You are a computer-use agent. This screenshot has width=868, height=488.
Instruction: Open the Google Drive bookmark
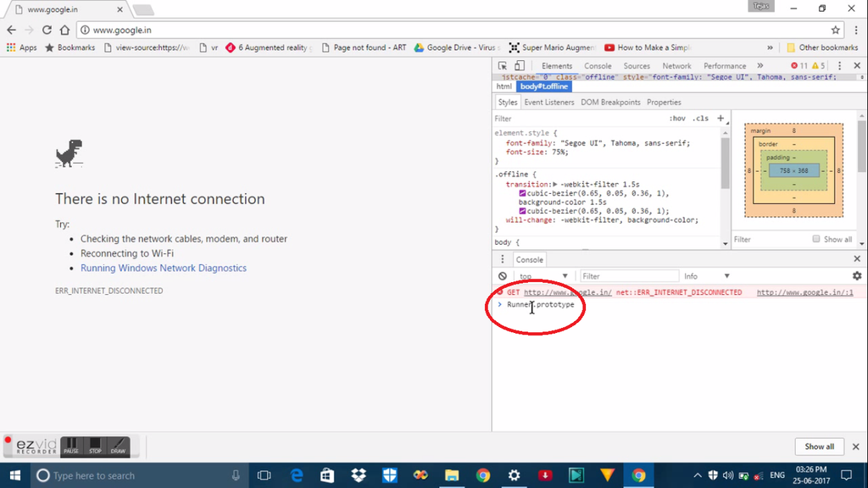click(457, 47)
